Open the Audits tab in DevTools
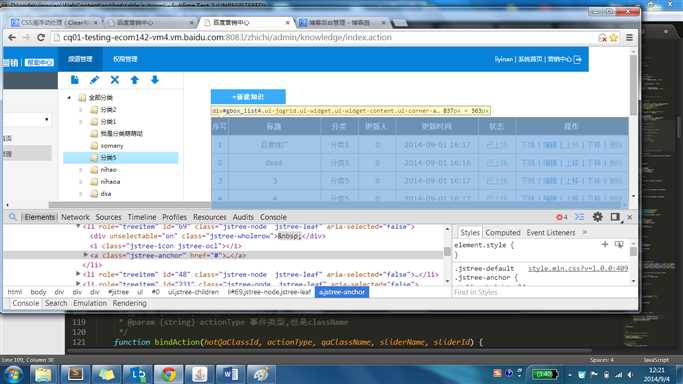The width and height of the screenshot is (683, 384). tap(243, 217)
